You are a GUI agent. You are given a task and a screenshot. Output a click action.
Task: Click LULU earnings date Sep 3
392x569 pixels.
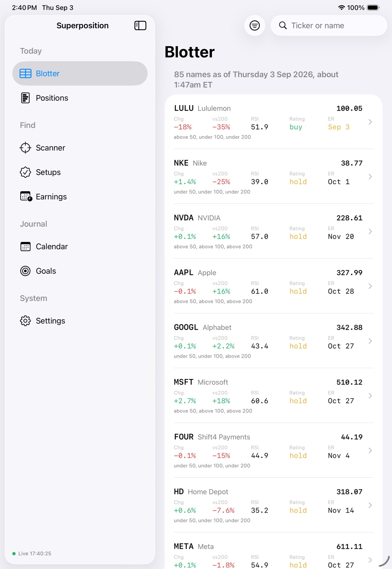click(339, 127)
